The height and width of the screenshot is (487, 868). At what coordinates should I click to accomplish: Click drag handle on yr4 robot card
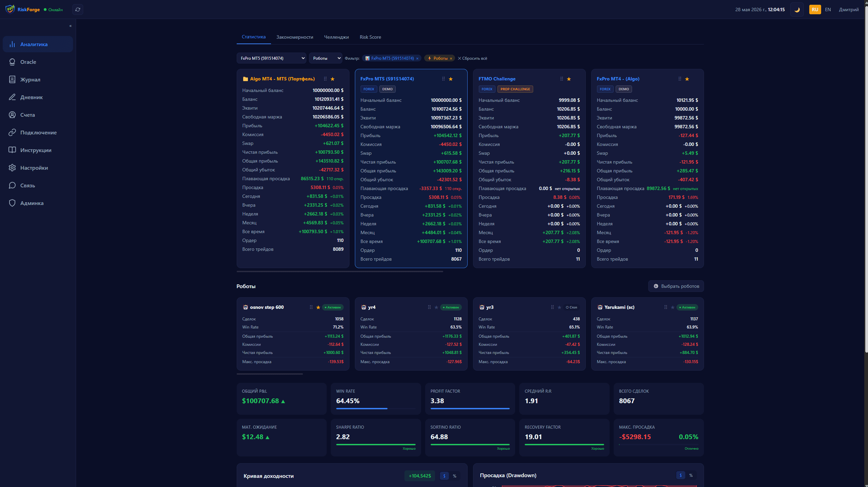429,307
